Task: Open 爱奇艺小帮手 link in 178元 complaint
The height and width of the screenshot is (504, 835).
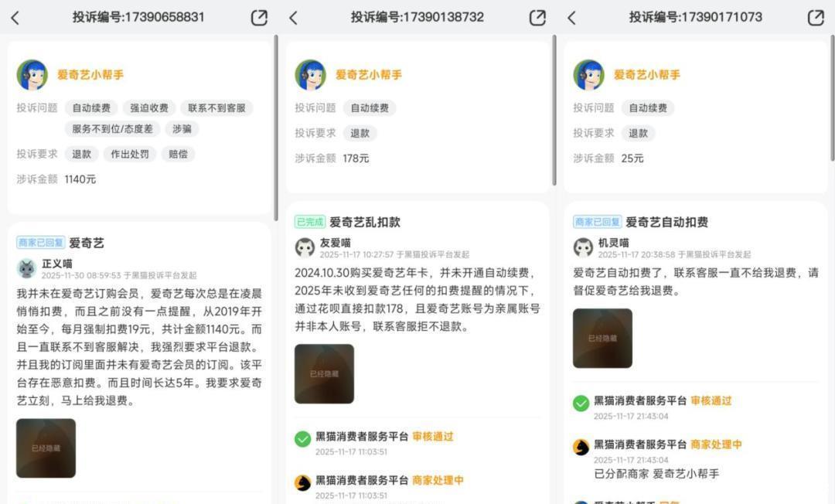Action: pos(369,75)
